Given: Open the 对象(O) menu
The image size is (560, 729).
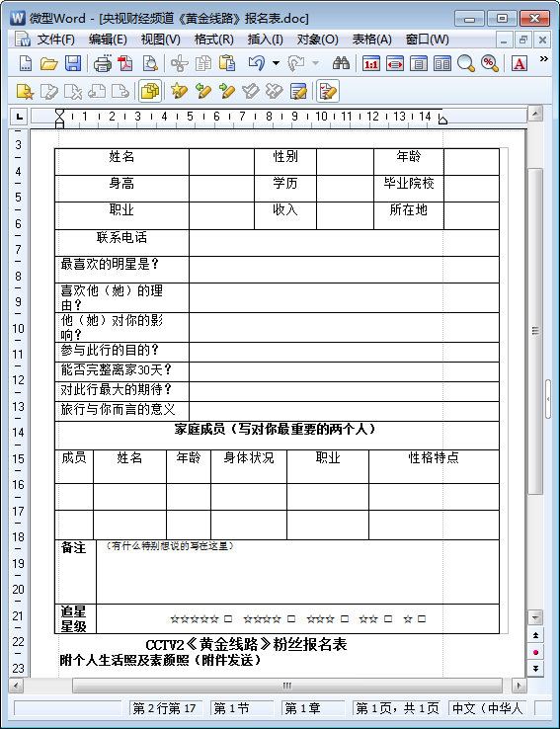Looking at the screenshot, I should (x=317, y=40).
